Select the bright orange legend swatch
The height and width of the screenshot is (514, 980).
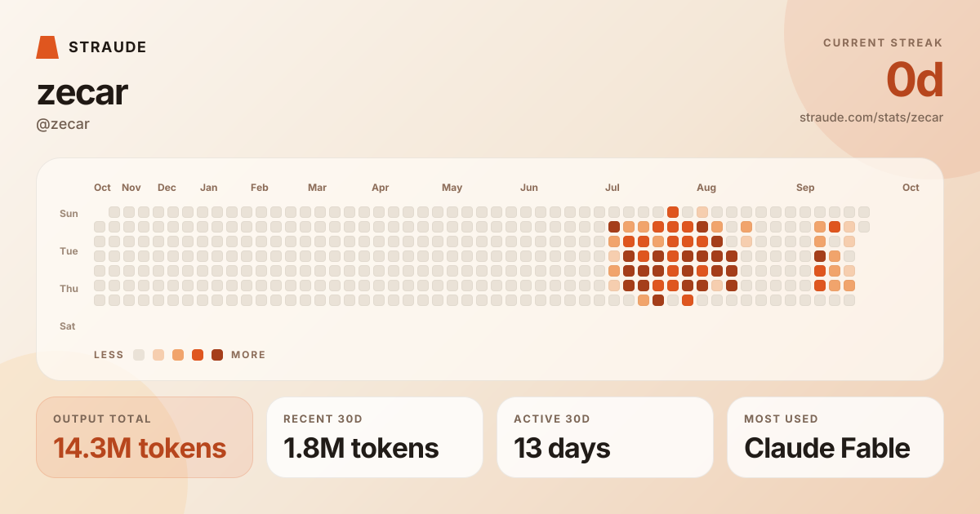tap(198, 355)
